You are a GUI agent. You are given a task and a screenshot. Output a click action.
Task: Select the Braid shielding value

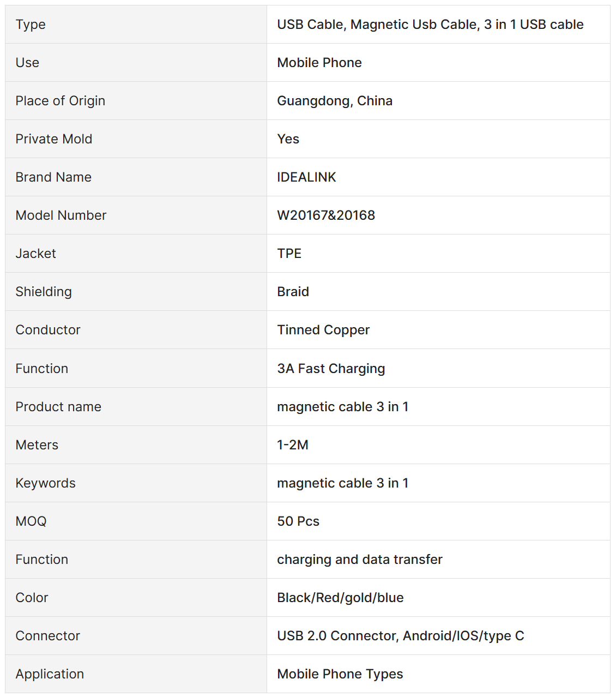293,292
